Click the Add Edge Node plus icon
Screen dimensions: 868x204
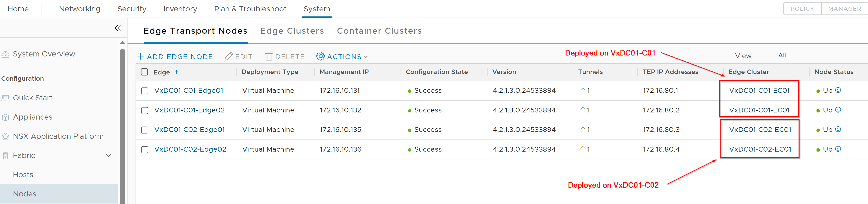coord(141,56)
